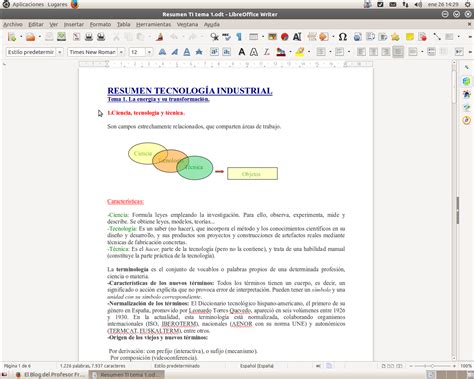Open Firefox from the top panel
The width and height of the screenshot is (474, 379).
point(75,4)
